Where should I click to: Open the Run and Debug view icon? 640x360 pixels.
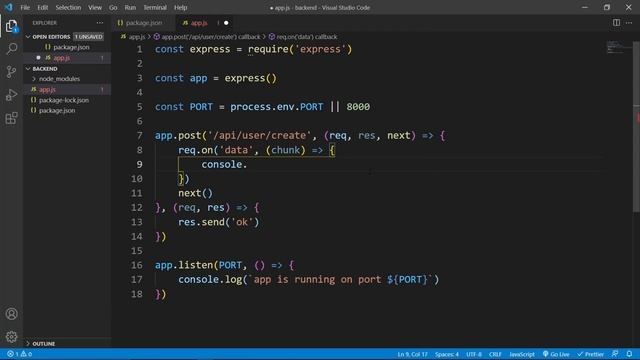click(x=11, y=95)
